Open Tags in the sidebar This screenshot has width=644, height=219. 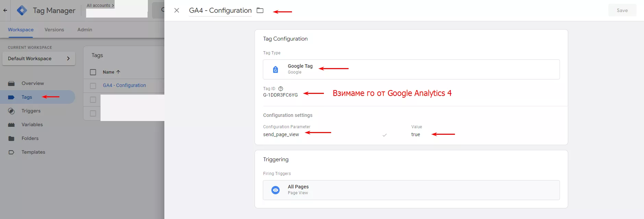27,97
